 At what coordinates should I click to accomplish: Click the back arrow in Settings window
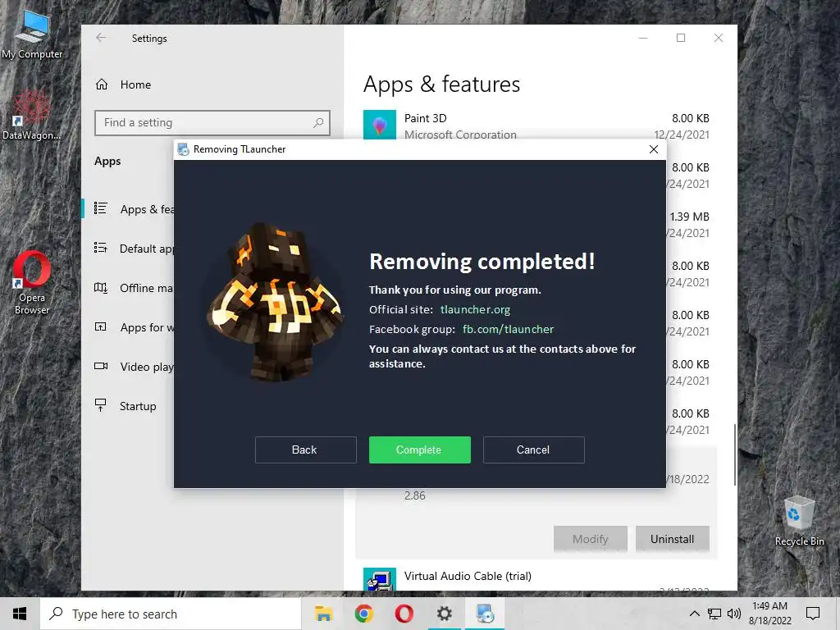click(101, 38)
